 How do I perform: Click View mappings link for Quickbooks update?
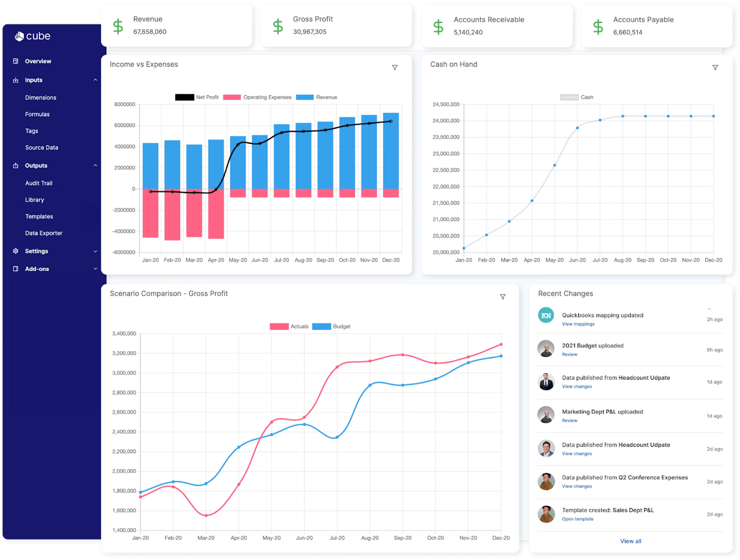578,324
